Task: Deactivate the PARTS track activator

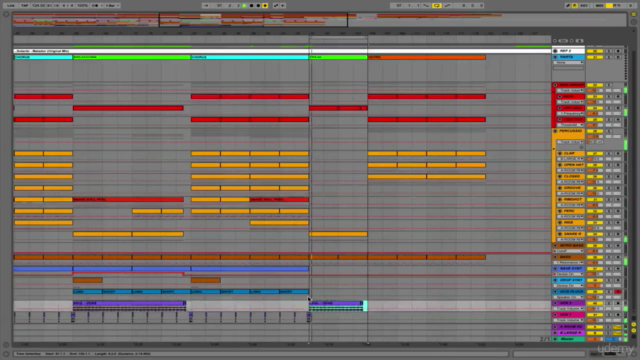Action: pyautogui.click(x=595, y=57)
